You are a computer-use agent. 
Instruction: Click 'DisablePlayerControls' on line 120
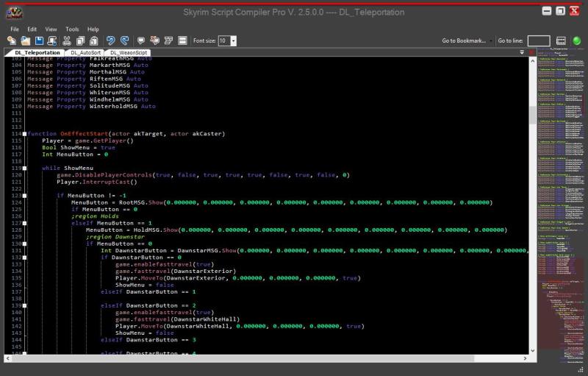coord(114,175)
